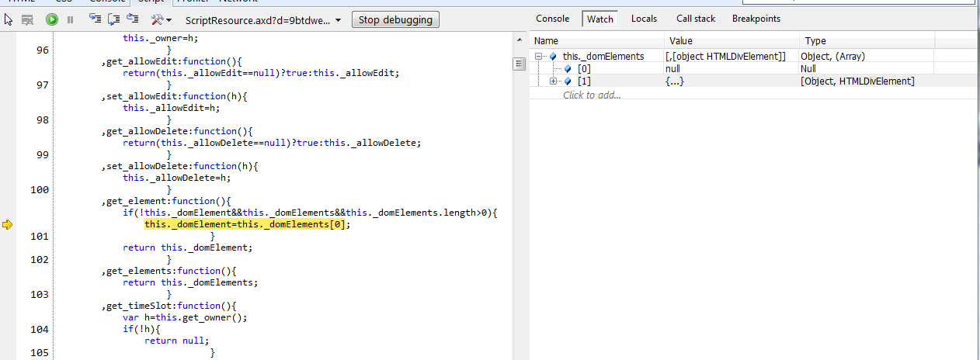This screenshot has width=980, height=360.
Task: Click the 'Click to add...' watch field
Action: (x=593, y=95)
